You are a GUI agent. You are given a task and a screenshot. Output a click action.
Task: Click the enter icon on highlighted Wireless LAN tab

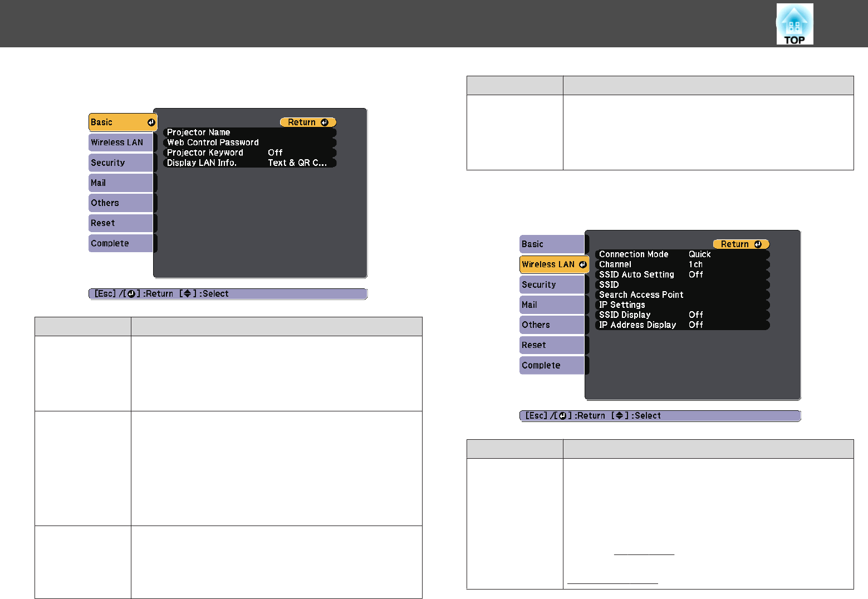click(582, 264)
